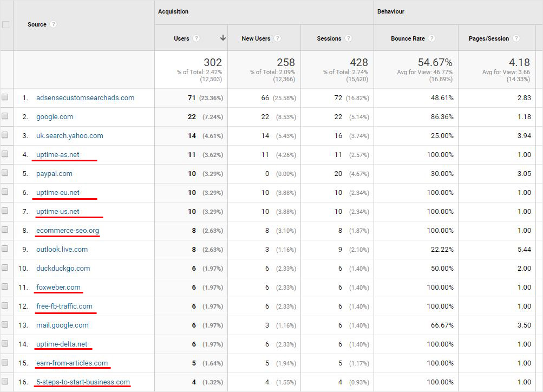543x392 pixels.
Task: Open the uptime-eu.net source link
Action: coord(58,193)
